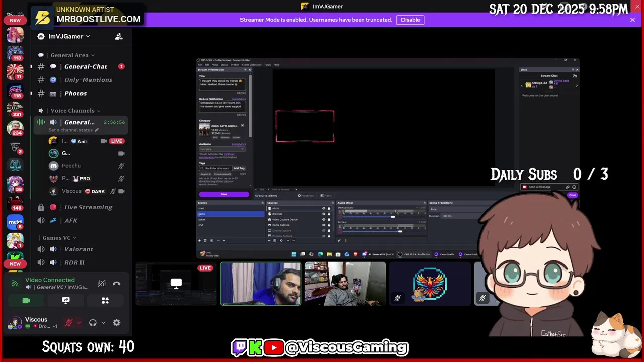Open the Docks menu in OBS
644x362 pixels.
(224, 65)
